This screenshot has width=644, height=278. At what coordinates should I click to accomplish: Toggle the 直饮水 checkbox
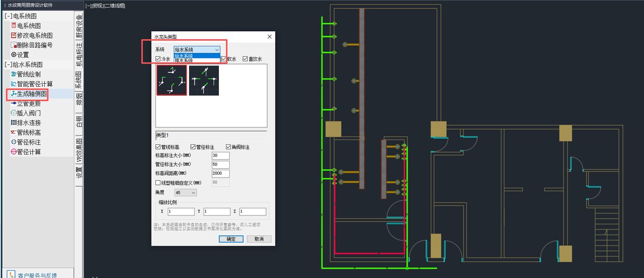[246, 59]
